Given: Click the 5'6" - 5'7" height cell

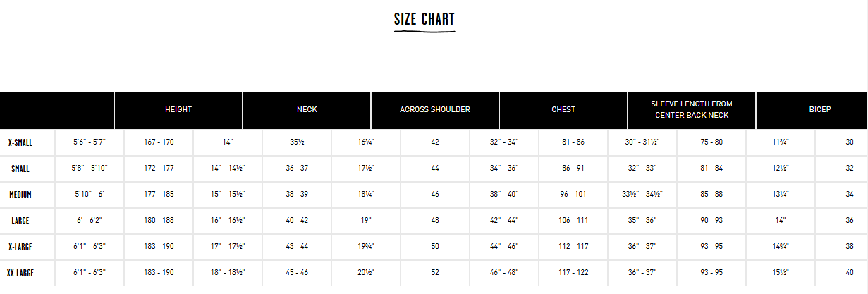Looking at the screenshot, I should click(x=90, y=142).
